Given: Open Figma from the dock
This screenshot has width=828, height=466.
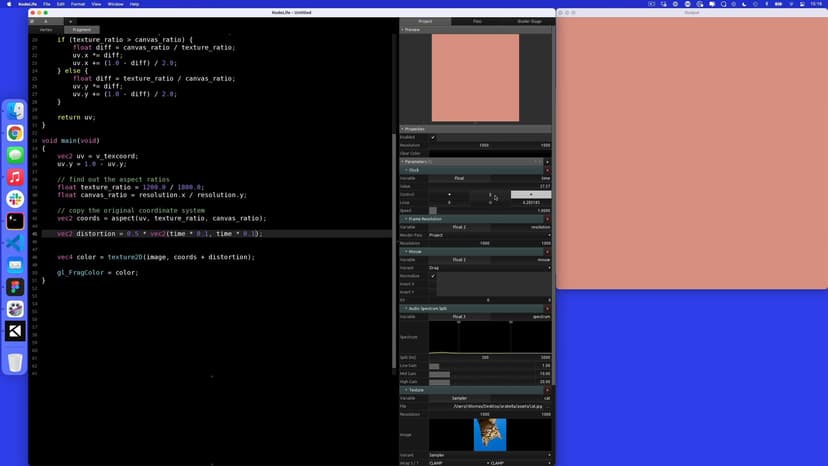Looking at the screenshot, I should [15, 287].
